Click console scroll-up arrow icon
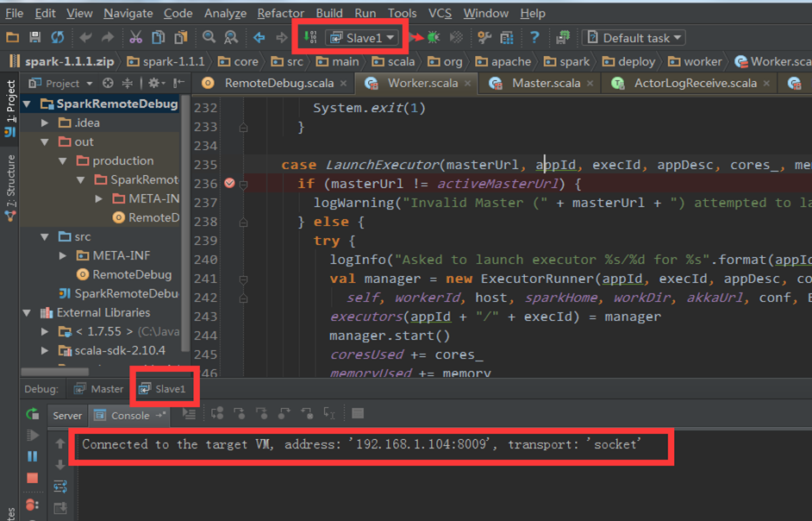 (x=60, y=443)
